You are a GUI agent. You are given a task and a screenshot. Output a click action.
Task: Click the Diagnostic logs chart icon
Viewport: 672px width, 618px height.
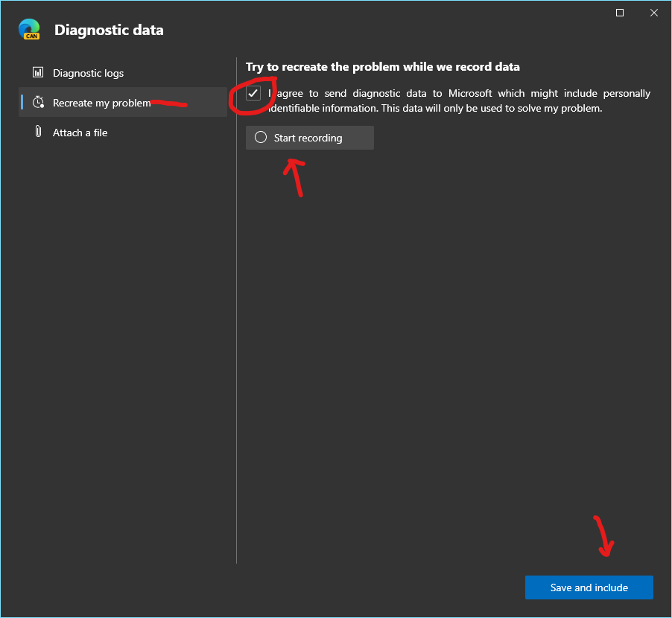tap(38, 72)
